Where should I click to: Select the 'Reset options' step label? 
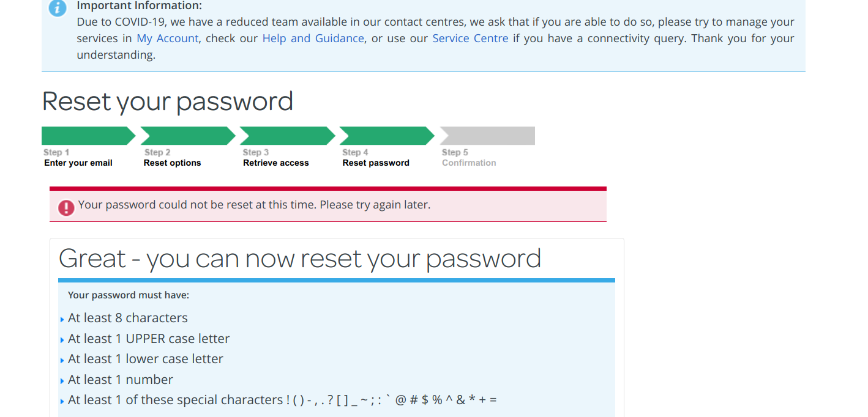point(172,163)
